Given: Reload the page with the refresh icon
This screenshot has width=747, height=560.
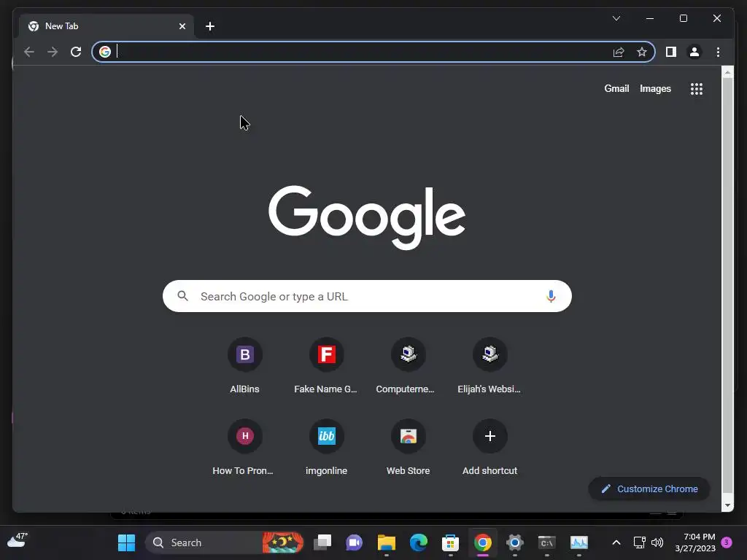Looking at the screenshot, I should coord(76,52).
